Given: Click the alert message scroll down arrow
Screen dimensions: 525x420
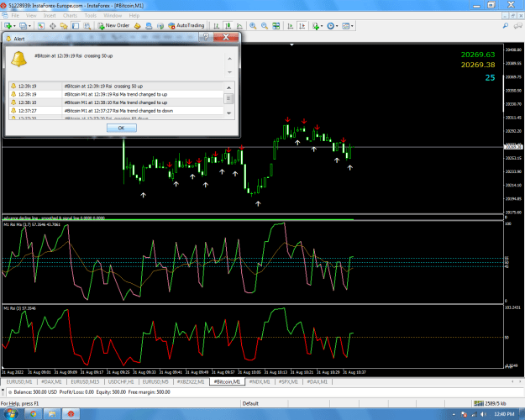Looking at the screenshot, I should (229, 72).
